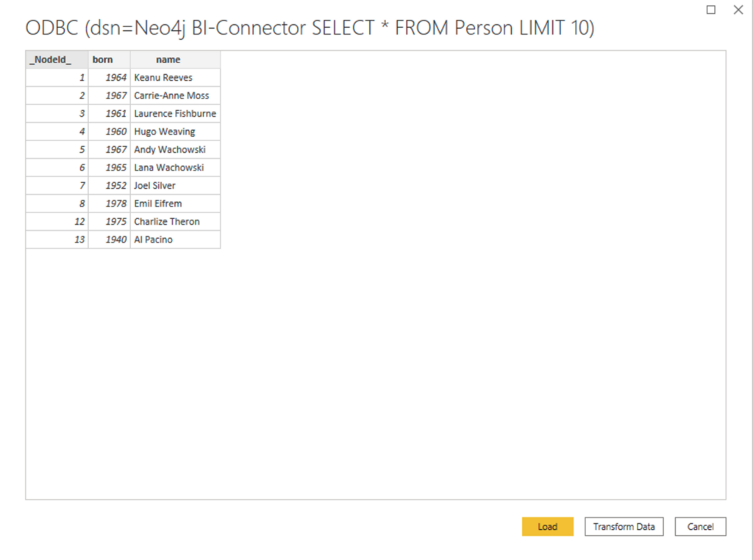Open Transform Data editor
This screenshot has height=560, width=753.
(x=624, y=526)
